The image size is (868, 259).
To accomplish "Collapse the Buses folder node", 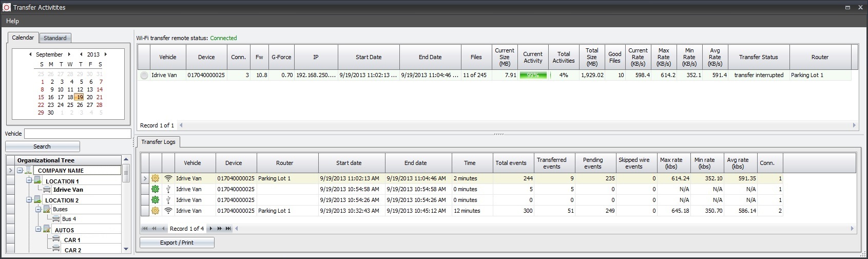I will [x=38, y=210].
